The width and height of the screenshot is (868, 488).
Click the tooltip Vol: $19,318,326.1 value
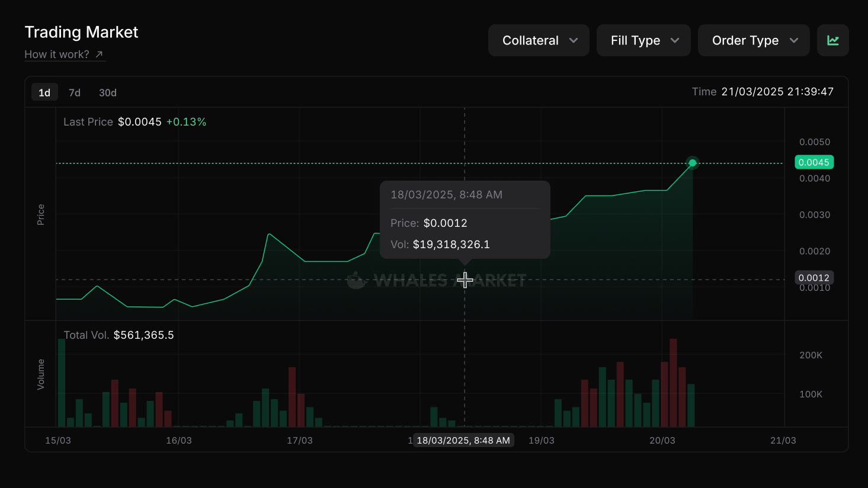click(x=451, y=245)
